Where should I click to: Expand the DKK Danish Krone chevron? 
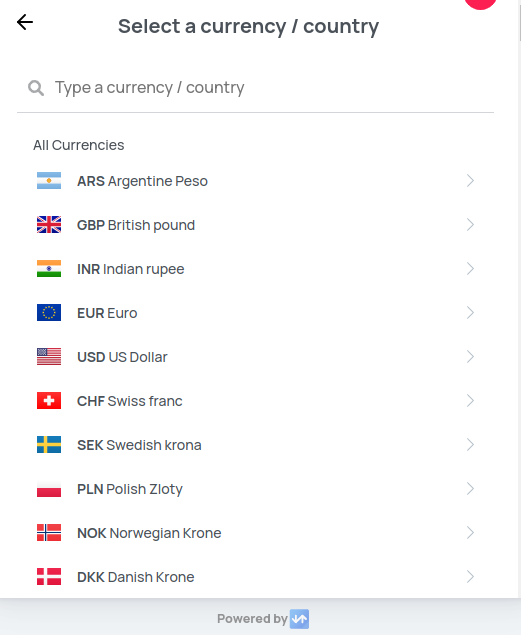[470, 577]
